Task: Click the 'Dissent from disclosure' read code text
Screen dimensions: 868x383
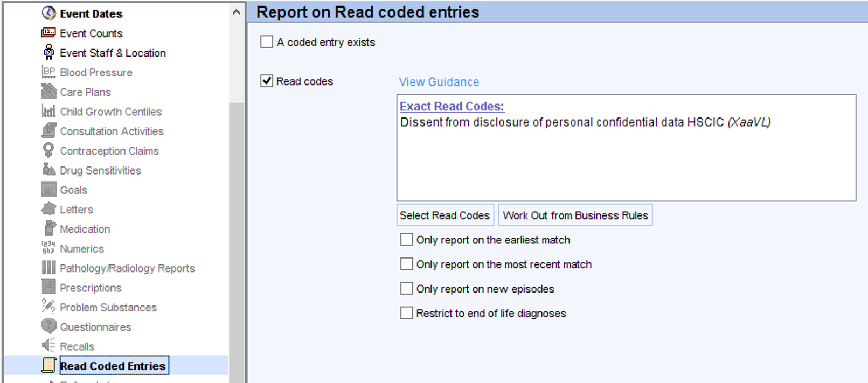Action: 585,122
